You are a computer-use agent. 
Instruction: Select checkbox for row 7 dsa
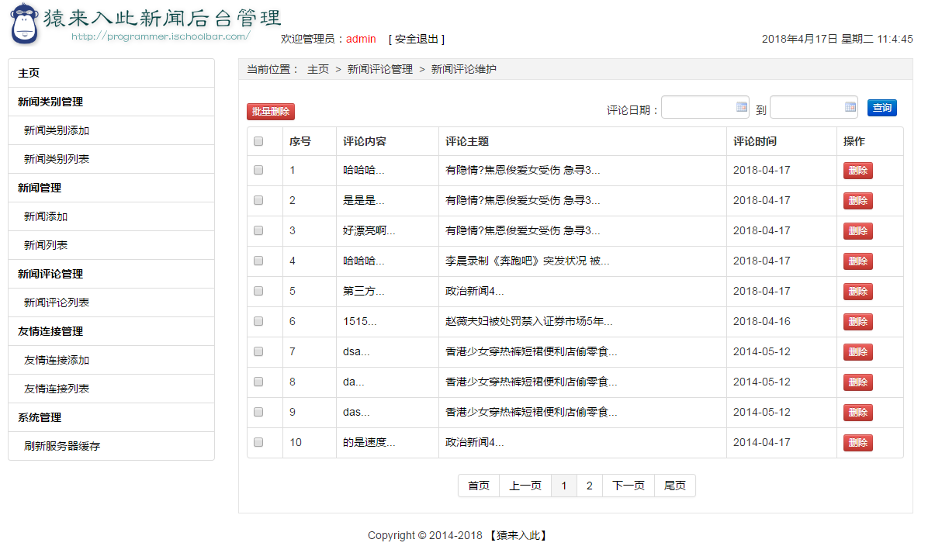(258, 351)
